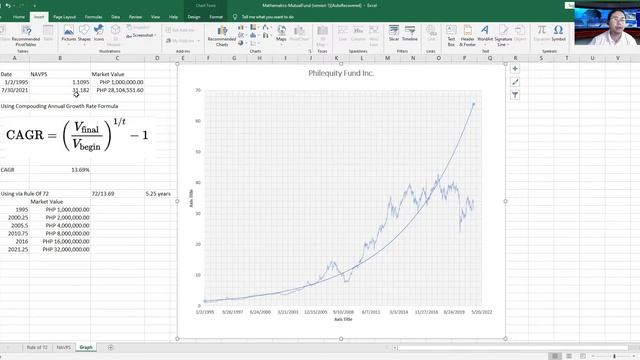Switch to the Home tab
Screen dimensions: 640x360
tap(19, 17)
